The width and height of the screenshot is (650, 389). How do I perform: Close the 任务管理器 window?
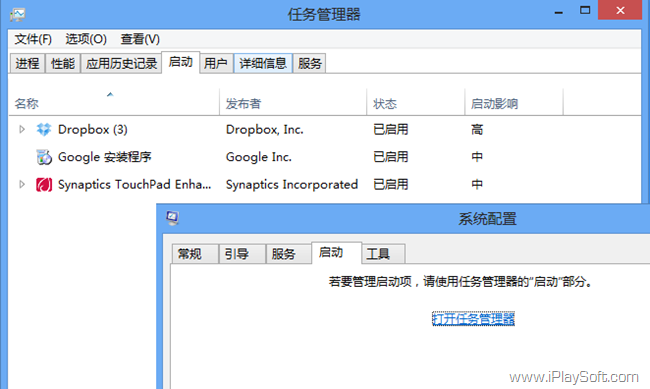pyautogui.click(x=620, y=10)
